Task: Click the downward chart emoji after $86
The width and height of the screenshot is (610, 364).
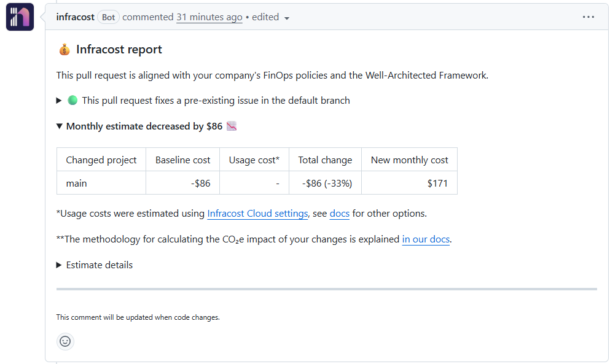Action: coord(232,126)
